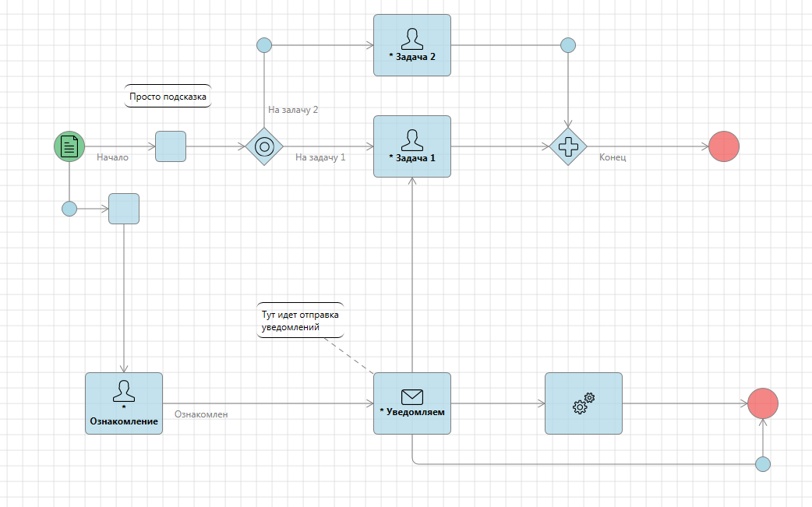Select the Уведомляем envelope task
812x507 pixels.
point(412,403)
